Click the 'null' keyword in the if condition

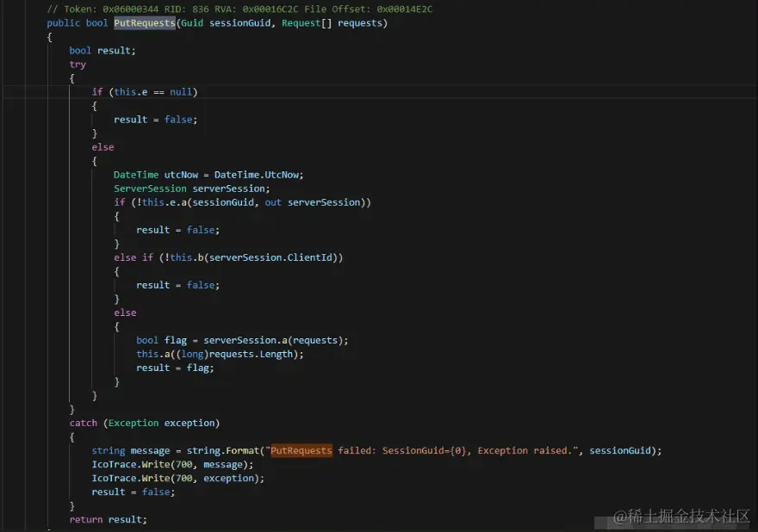pyautogui.click(x=181, y=92)
